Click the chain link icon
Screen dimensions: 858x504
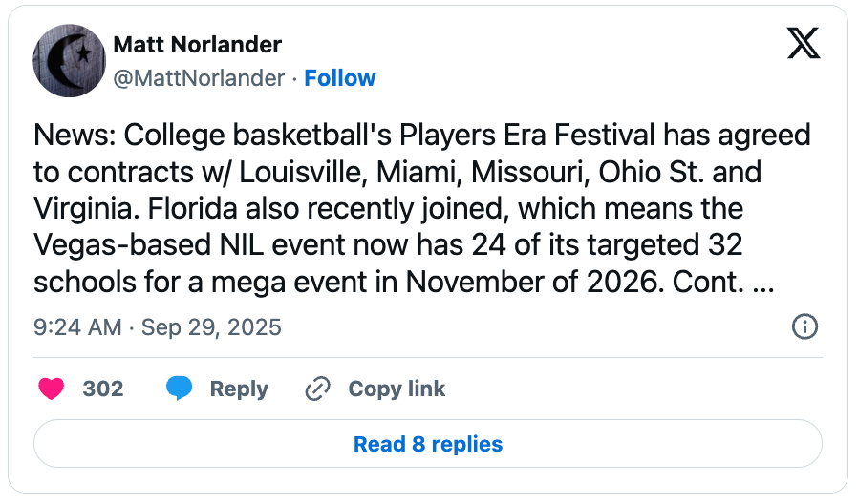[317, 388]
